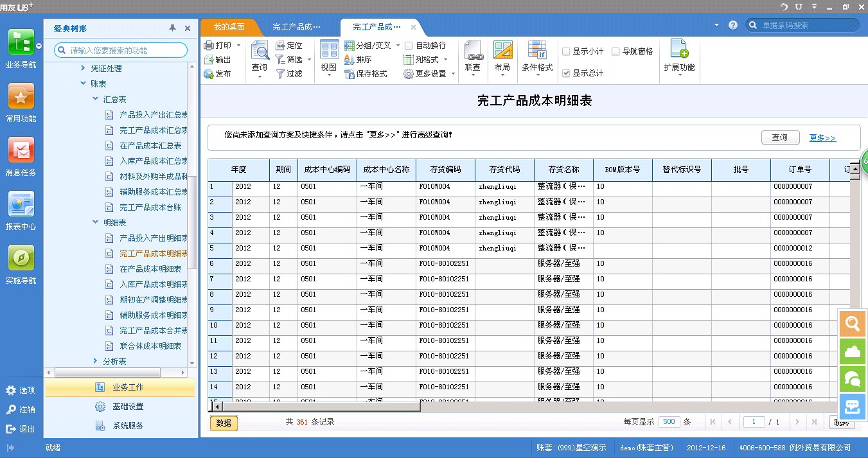
Task: Open the 业务导航 sidebar icon
Action: [x=21, y=42]
